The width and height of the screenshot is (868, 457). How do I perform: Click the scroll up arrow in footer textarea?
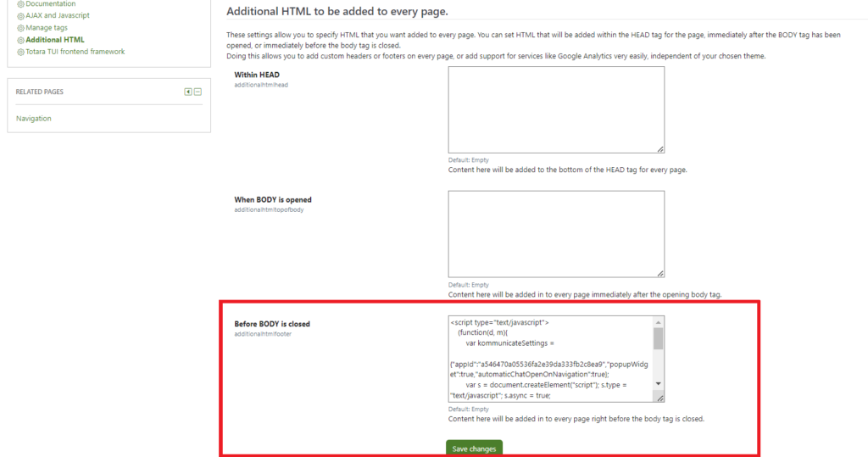coord(658,322)
